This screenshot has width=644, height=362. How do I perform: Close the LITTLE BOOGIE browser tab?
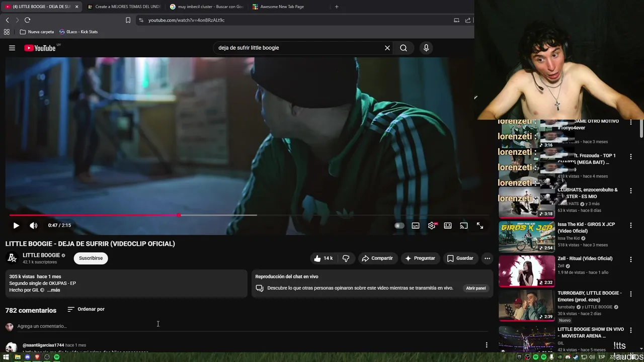tap(77, 7)
